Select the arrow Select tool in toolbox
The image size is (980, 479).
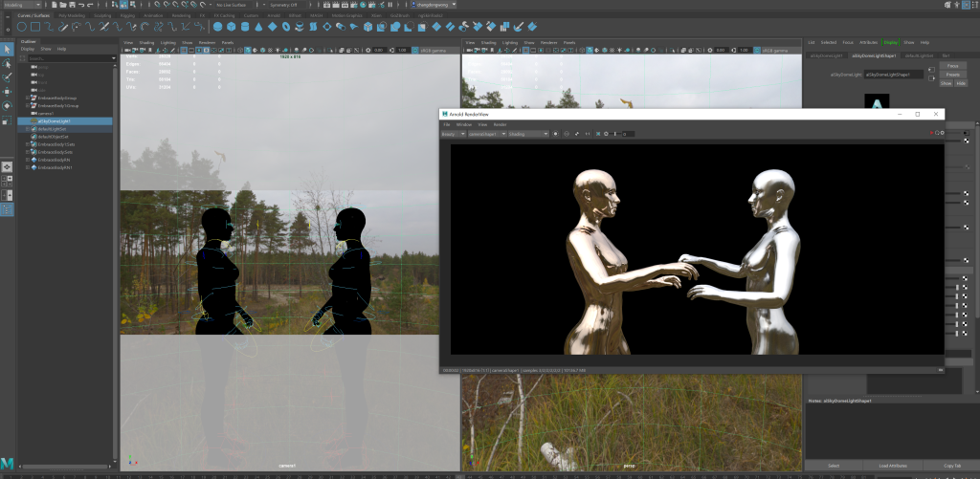pos(7,49)
